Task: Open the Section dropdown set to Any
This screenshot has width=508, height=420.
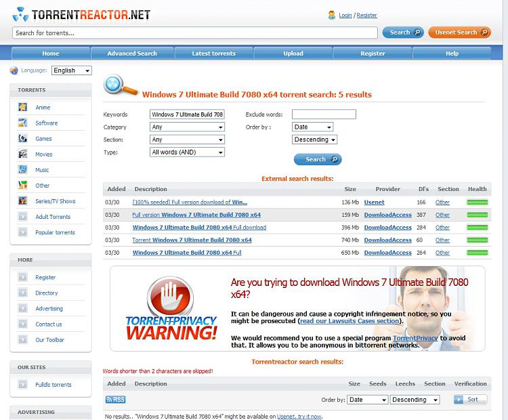Action: pyautogui.click(x=187, y=140)
